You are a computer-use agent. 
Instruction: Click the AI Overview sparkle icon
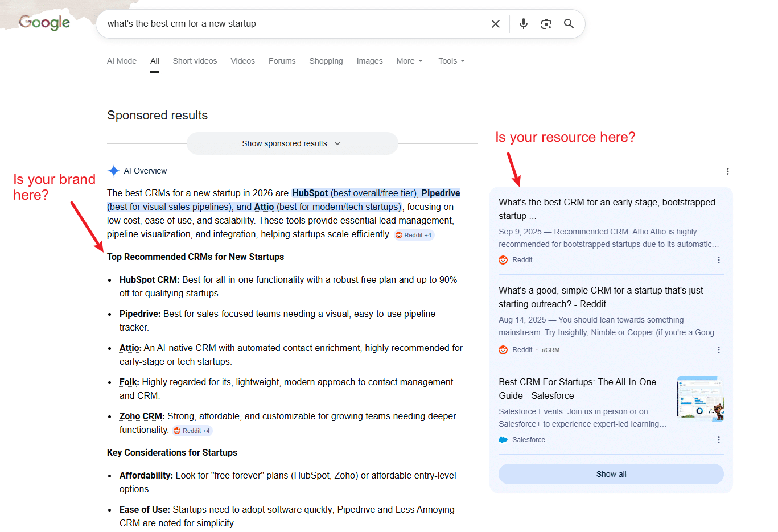(x=114, y=171)
